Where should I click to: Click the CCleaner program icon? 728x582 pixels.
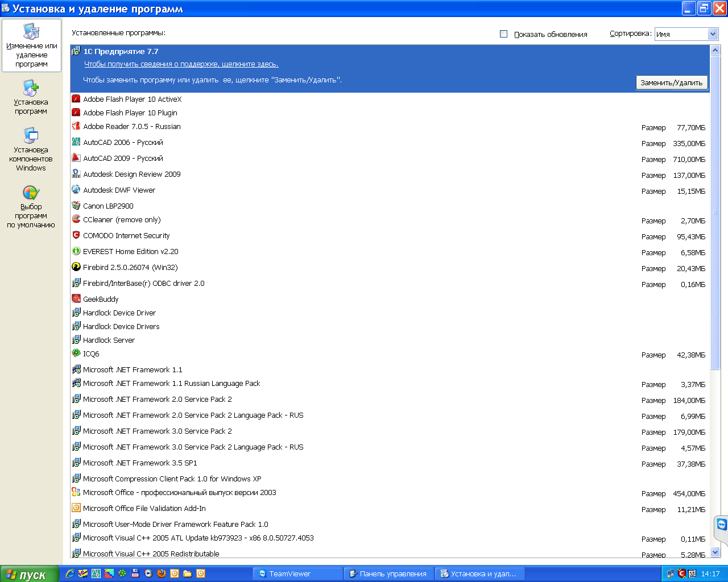(76, 219)
